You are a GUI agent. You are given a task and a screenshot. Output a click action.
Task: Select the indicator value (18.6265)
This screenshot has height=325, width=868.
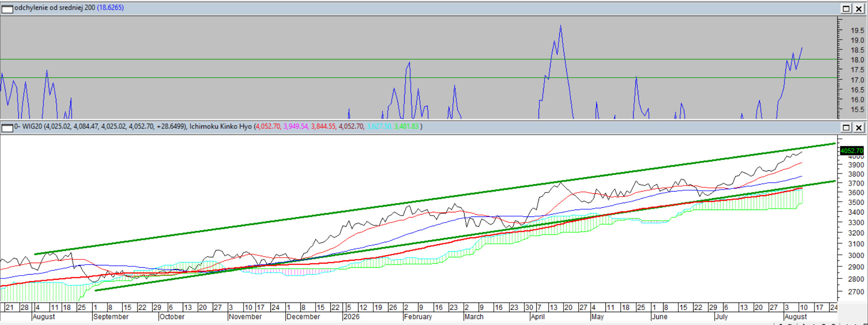tap(110, 8)
